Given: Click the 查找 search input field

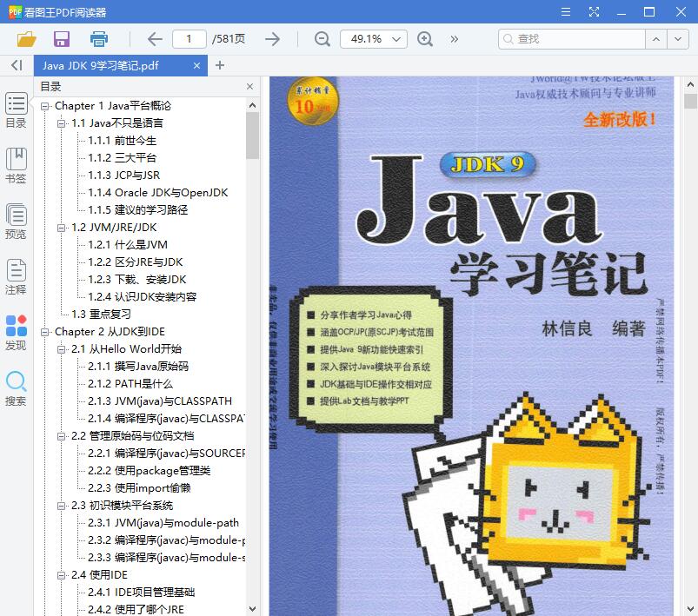Looking at the screenshot, I should (572, 39).
